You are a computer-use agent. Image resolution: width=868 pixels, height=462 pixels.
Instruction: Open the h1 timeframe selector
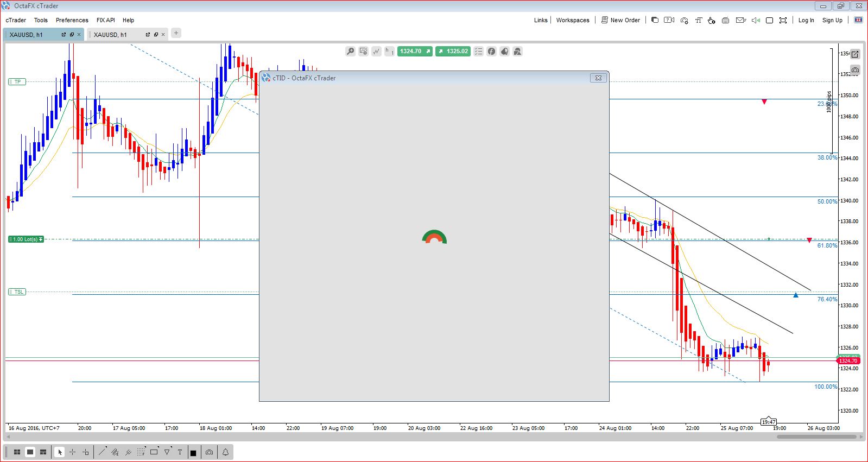[389, 51]
